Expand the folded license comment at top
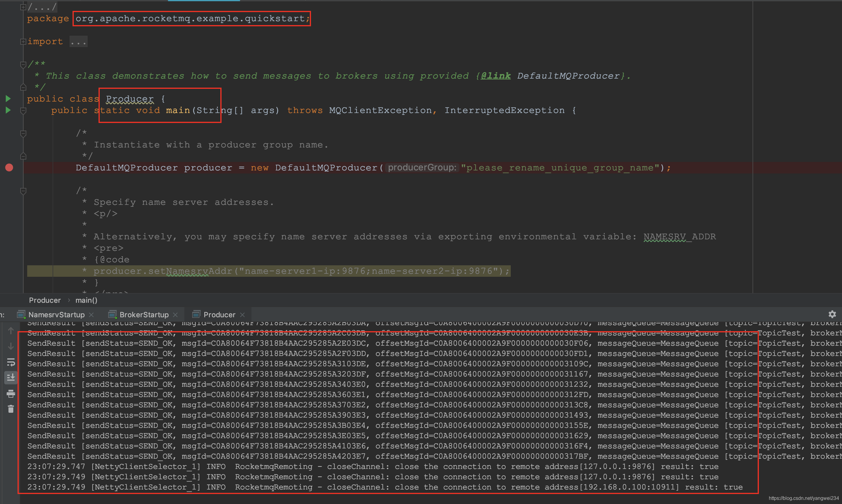842x504 pixels. (23, 7)
